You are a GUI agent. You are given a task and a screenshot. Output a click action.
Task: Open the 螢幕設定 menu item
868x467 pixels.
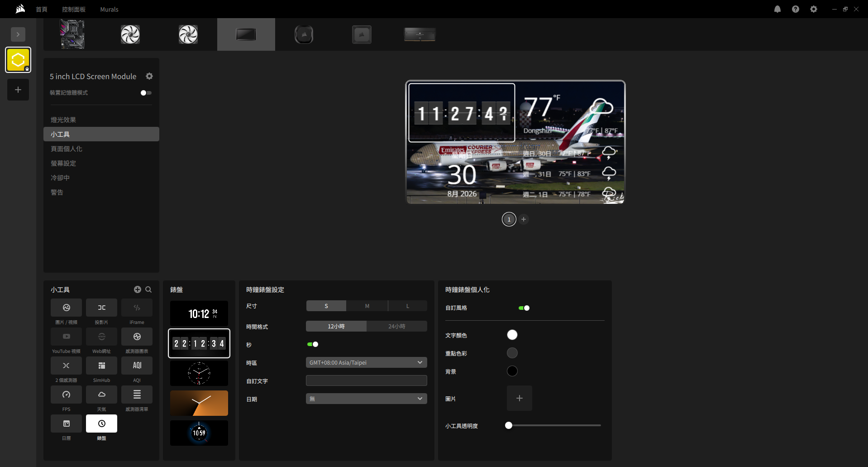(101, 163)
